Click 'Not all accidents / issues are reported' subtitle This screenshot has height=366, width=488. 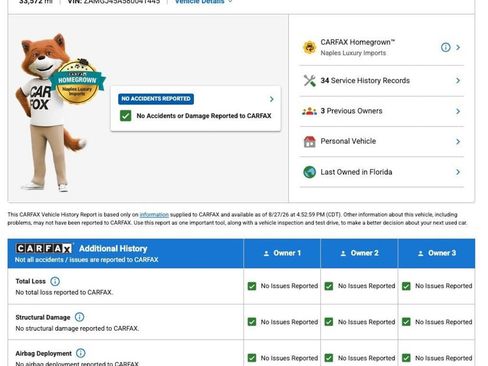click(x=87, y=260)
